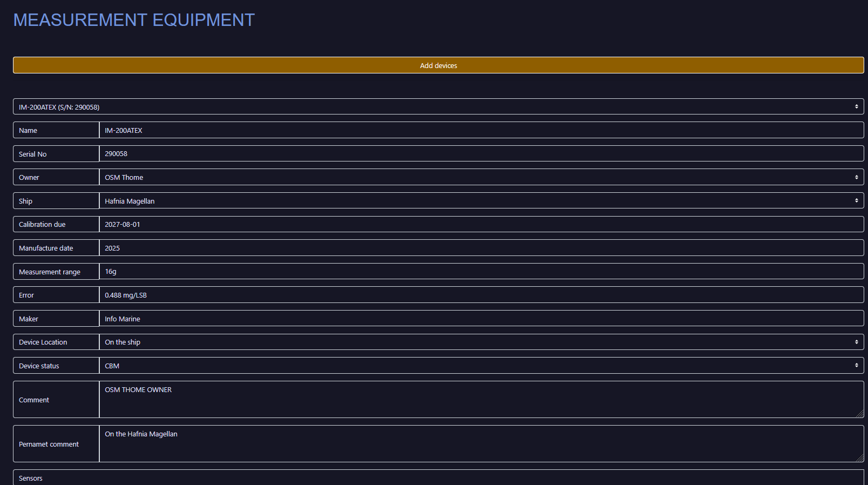Focus the Error value field

pyautogui.click(x=480, y=295)
